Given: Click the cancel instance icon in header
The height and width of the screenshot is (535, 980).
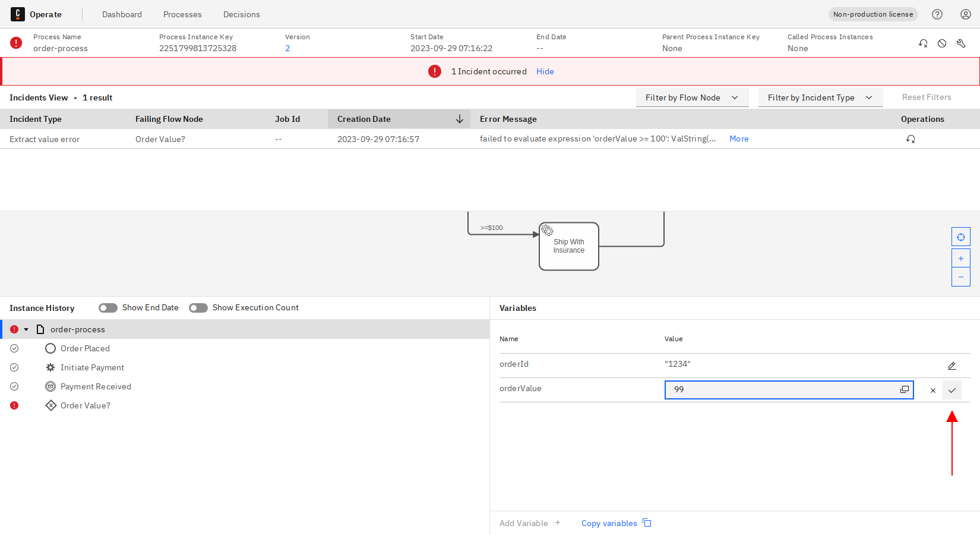Looking at the screenshot, I should point(942,43).
